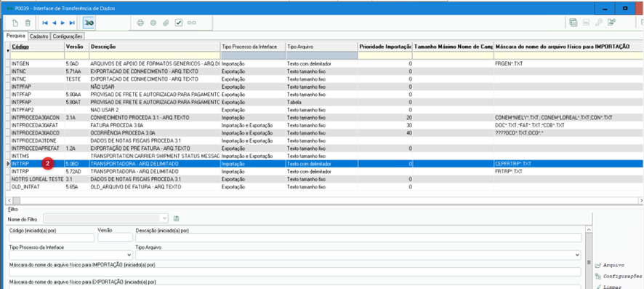Image resolution: width=644 pixels, height=289 pixels.
Task: Click the Tabela cell in Tipo Arquivo column
Action: [x=321, y=103]
